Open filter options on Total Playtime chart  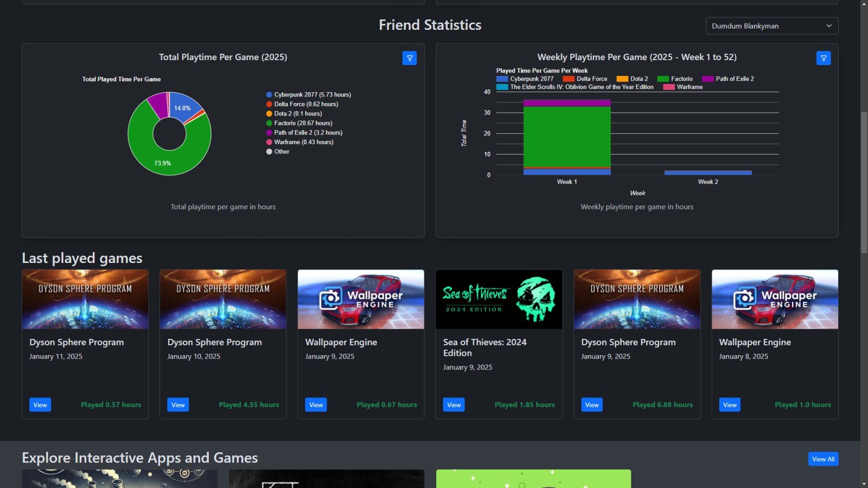410,58
